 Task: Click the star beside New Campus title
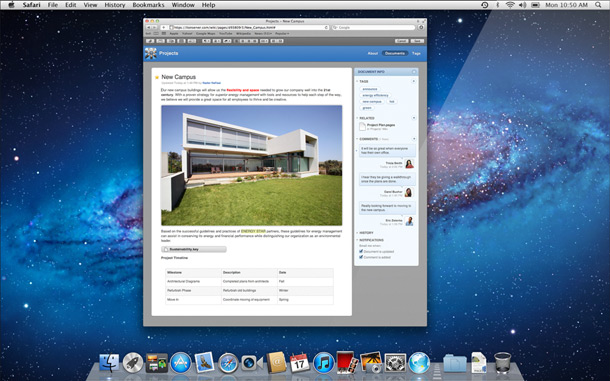coord(157,77)
